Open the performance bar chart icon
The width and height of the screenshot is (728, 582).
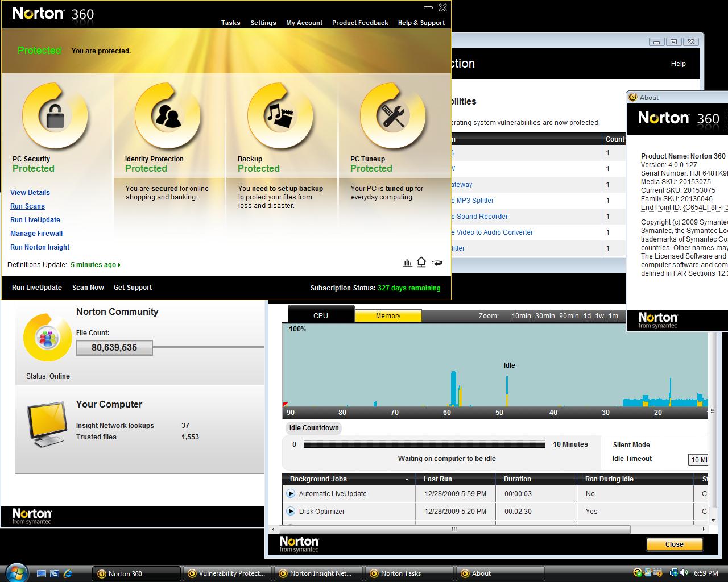(x=408, y=262)
